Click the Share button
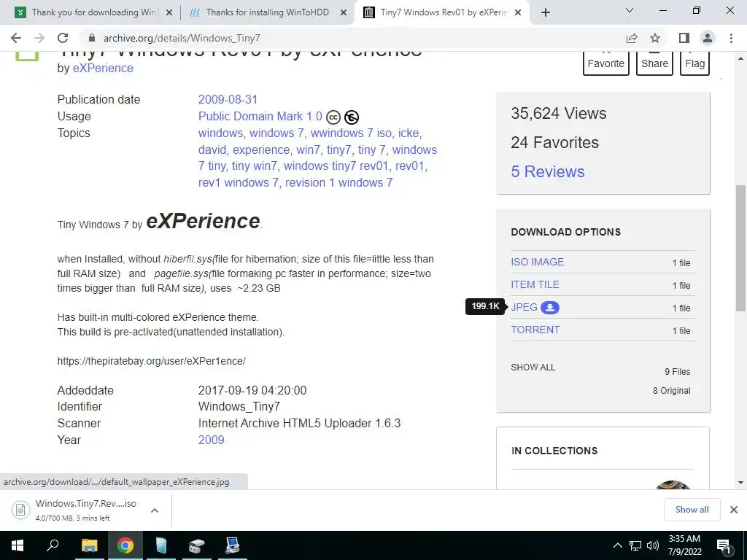The image size is (747, 560). click(654, 63)
